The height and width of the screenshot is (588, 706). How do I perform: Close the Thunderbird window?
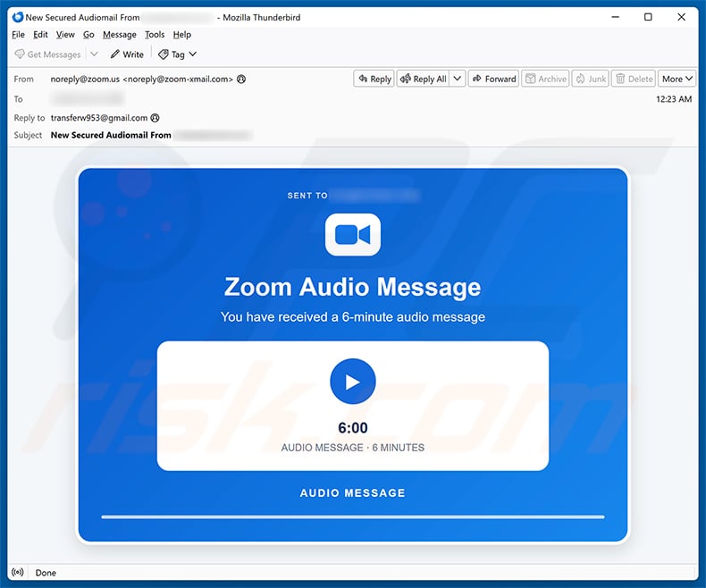coord(681,17)
